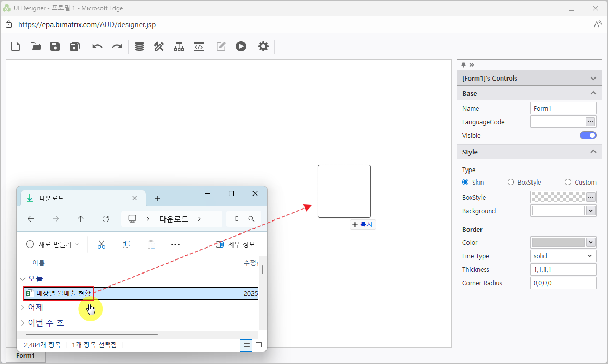Click the Name input field

(x=563, y=109)
